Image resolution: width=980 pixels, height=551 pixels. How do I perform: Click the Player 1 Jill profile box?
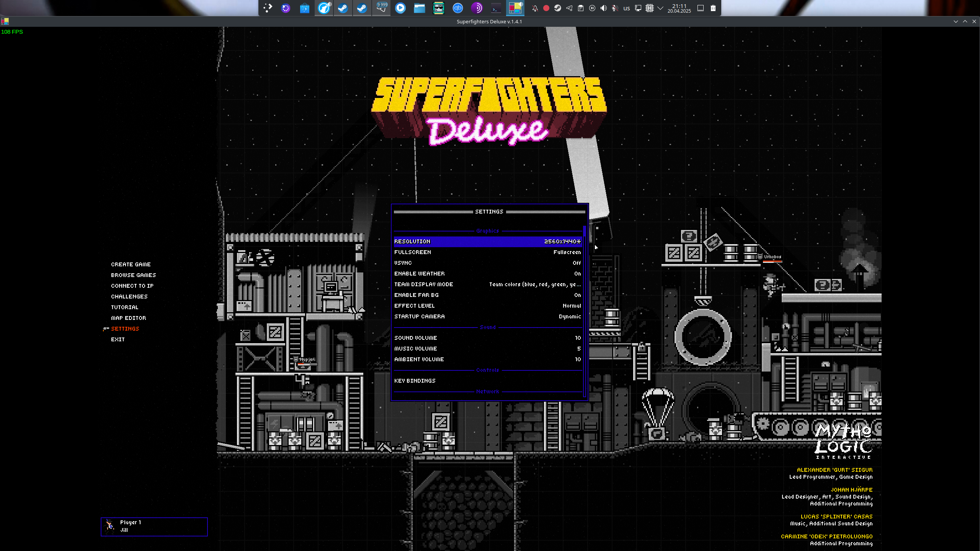click(x=154, y=527)
